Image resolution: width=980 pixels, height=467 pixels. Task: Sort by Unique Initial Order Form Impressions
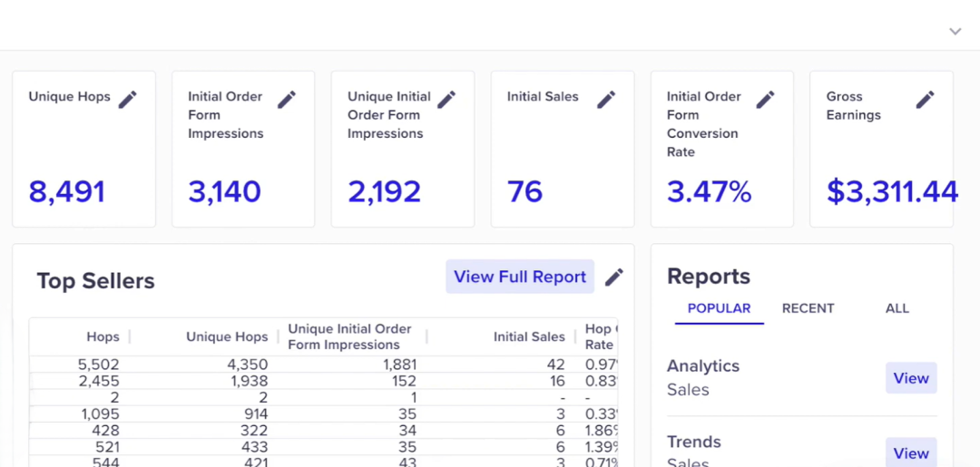click(x=349, y=336)
